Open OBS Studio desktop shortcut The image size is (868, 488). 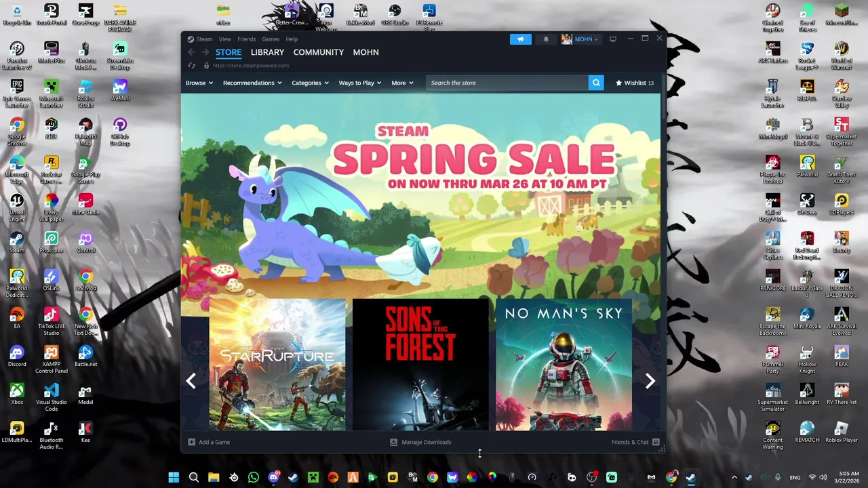395,14
